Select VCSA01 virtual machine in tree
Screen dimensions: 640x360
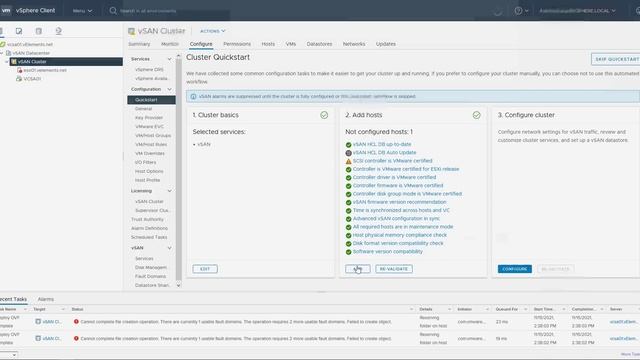(32, 79)
